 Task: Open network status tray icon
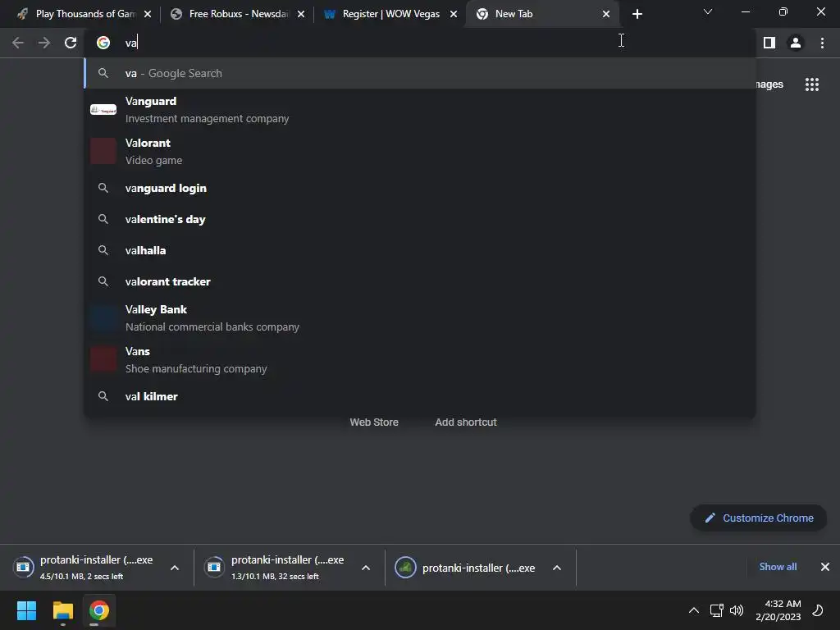tap(716, 610)
